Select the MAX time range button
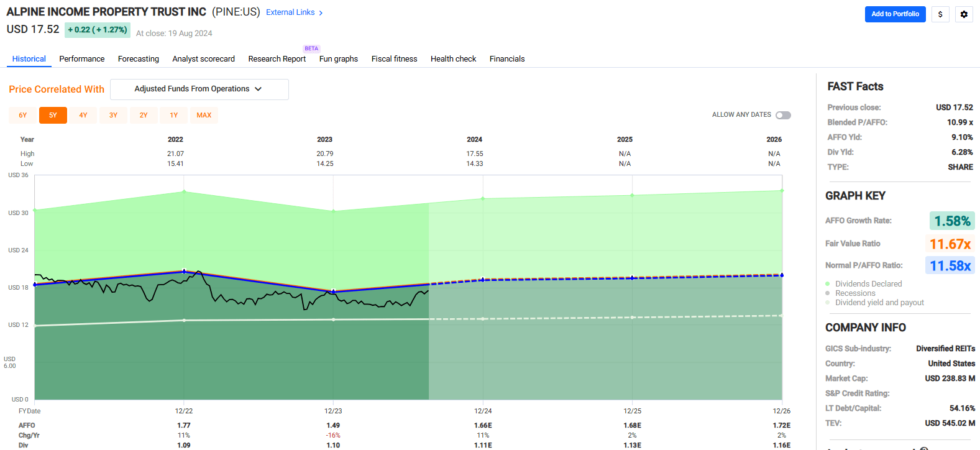980x450 pixels. point(204,116)
